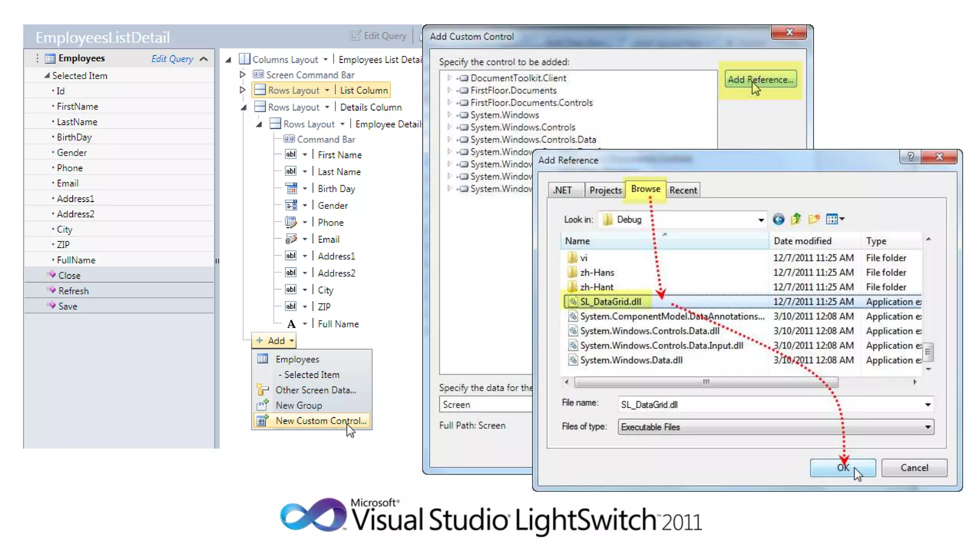Open the Views menu icon
This screenshot has height=553, width=980.
(835, 219)
